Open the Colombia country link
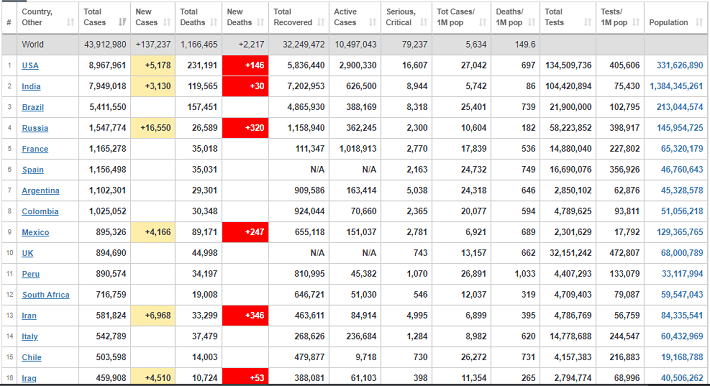This screenshot has height=386, width=710. tap(40, 212)
